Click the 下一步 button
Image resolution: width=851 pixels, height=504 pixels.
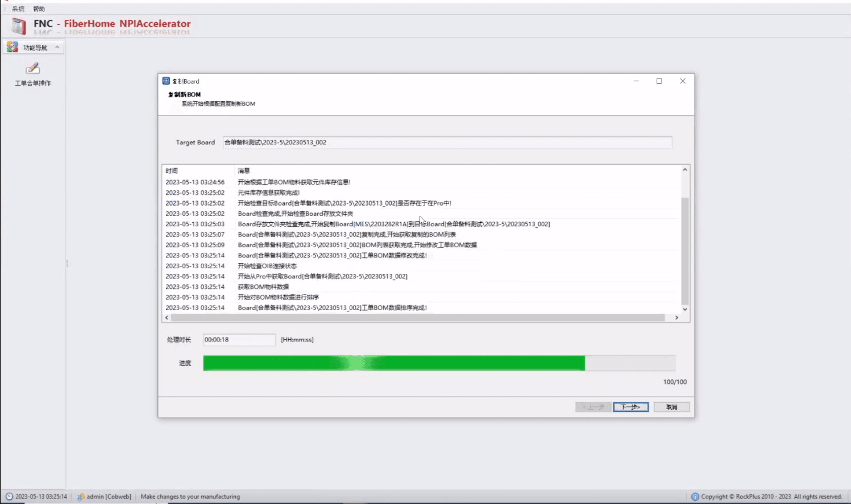coord(630,407)
